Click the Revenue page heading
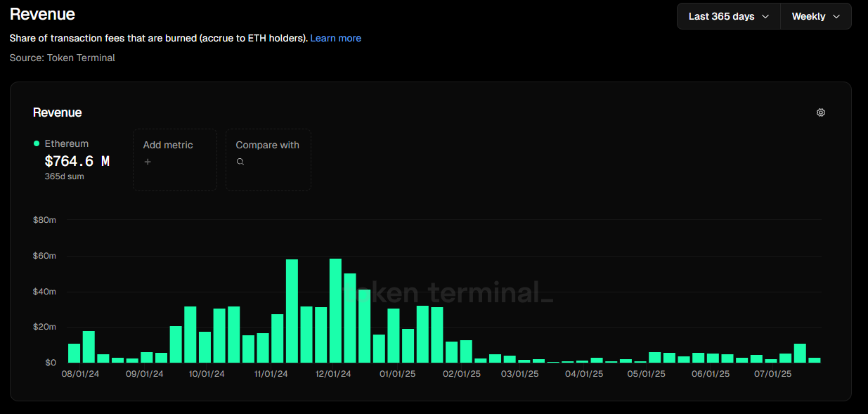Image resolution: width=868 pixels, height=414 pixels. pos(42,14)
